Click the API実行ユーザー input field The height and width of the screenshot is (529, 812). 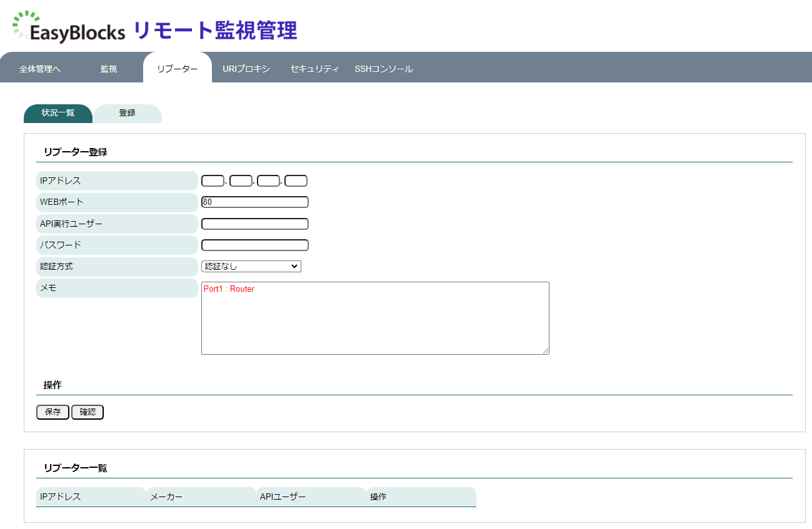255,224
